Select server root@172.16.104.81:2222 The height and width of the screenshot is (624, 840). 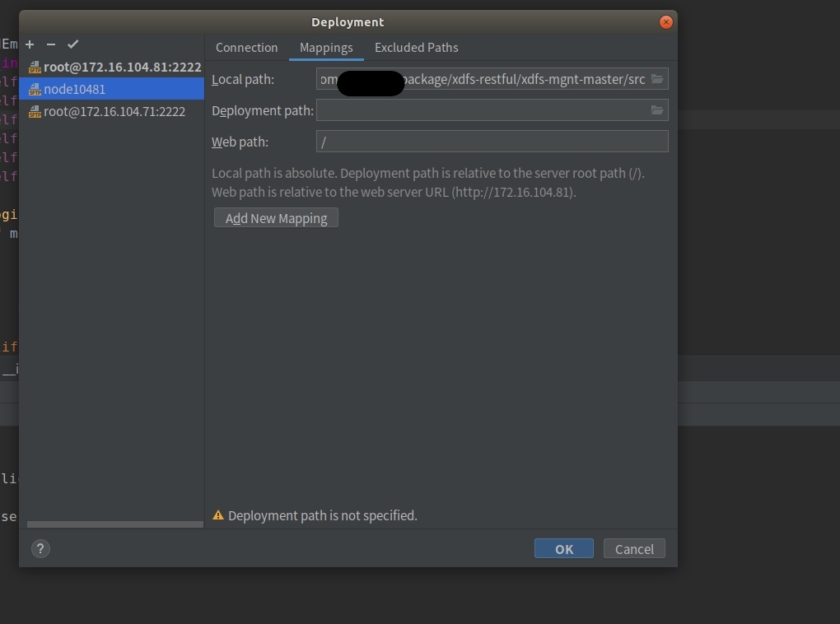tap(111, 67)
